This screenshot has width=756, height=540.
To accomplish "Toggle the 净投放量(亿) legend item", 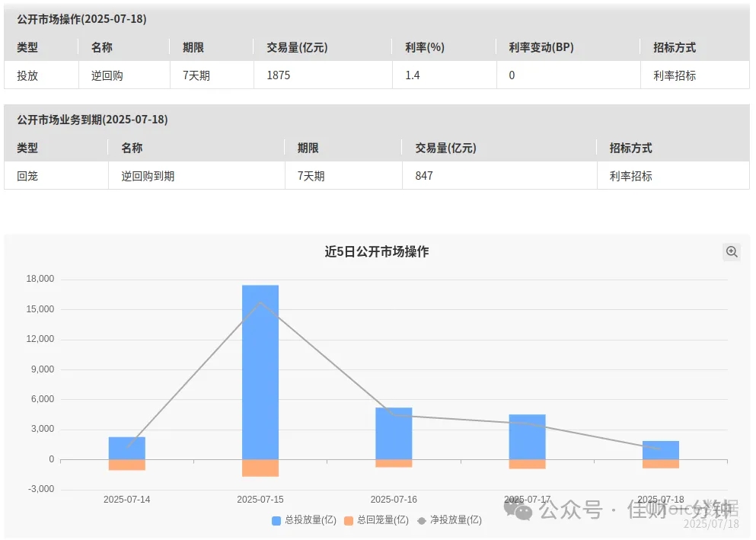I will [x=449, y=520].
